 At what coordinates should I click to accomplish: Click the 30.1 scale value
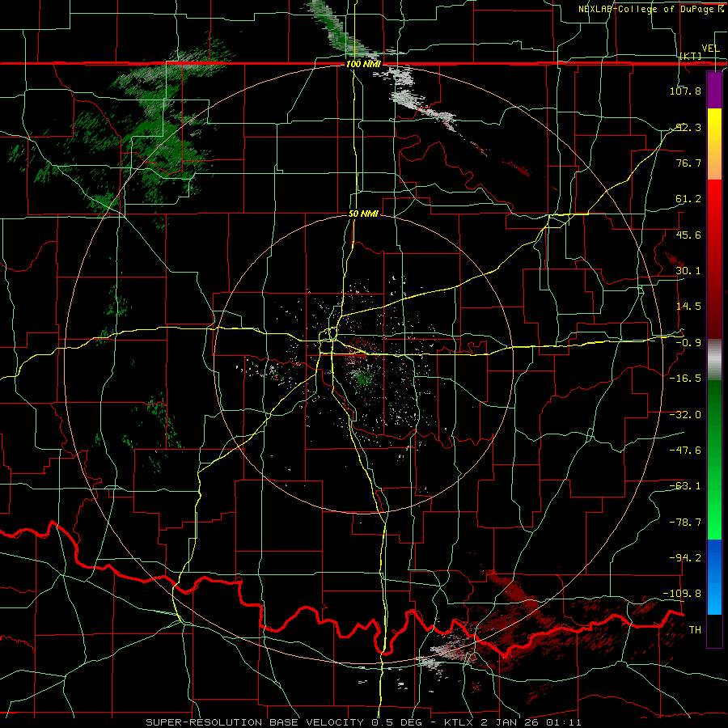[x=688, y=271]
